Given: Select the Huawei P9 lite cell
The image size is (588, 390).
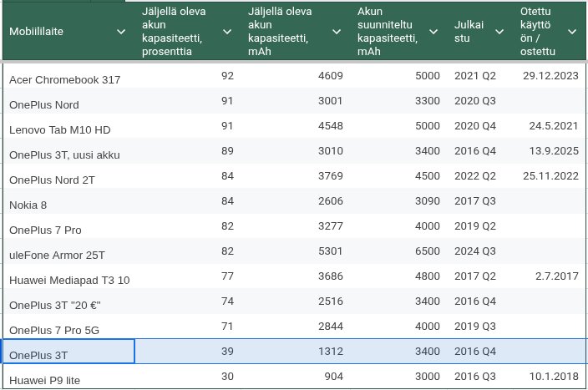Looking at the screenshot, I should (x=67, y=379).
